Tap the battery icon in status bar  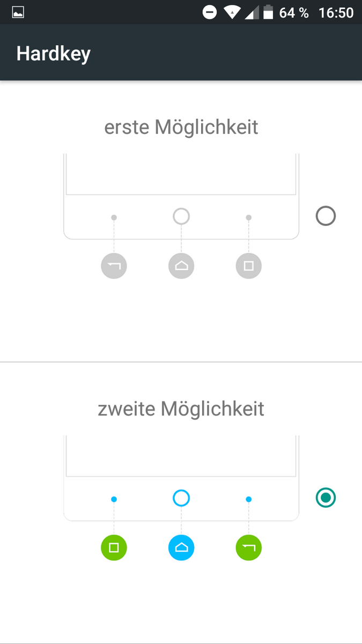tap(268, 12)
